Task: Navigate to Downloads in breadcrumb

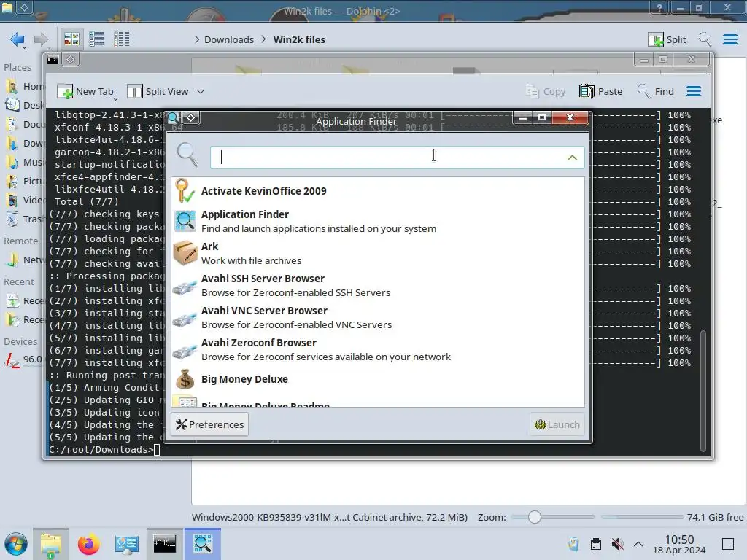Action: click(228, 39)
